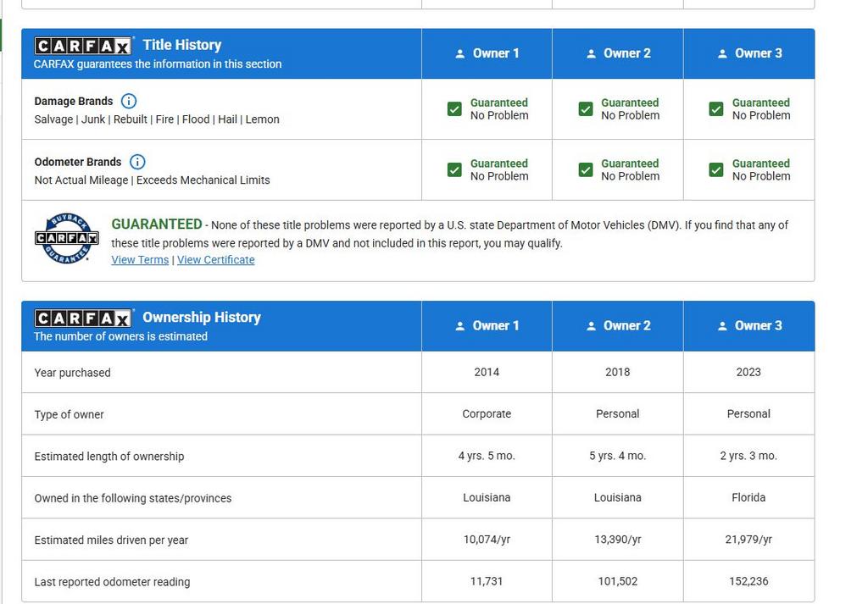Click Owner 1 Odometer Brands green checkbox
The width and height of the screenshot is (868, 604).
454,170
